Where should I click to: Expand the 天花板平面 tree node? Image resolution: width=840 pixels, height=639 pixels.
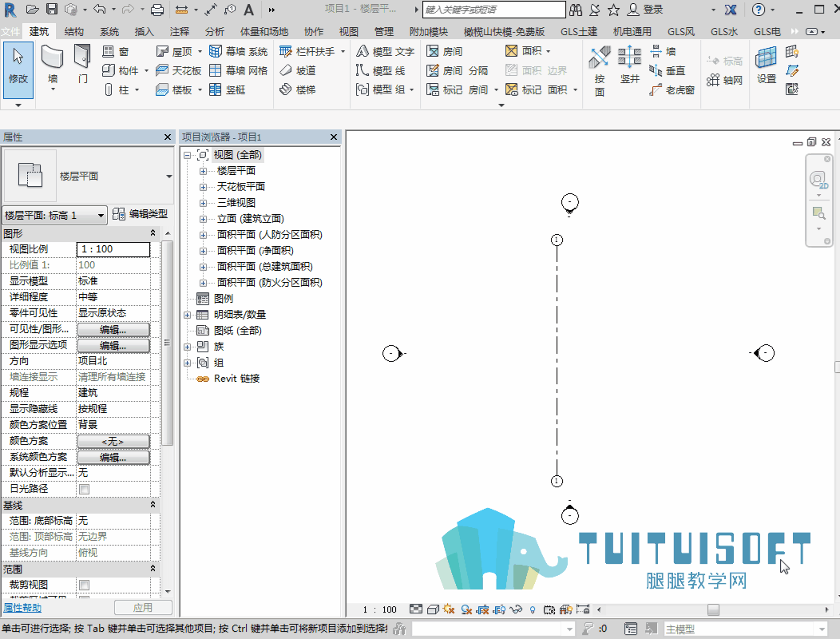click(203, 187)
